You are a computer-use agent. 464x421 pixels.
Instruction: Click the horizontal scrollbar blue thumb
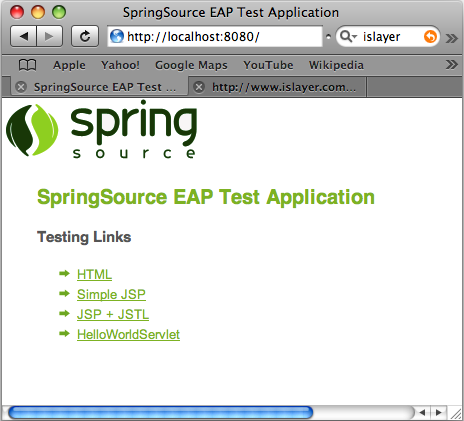point(161,413)
